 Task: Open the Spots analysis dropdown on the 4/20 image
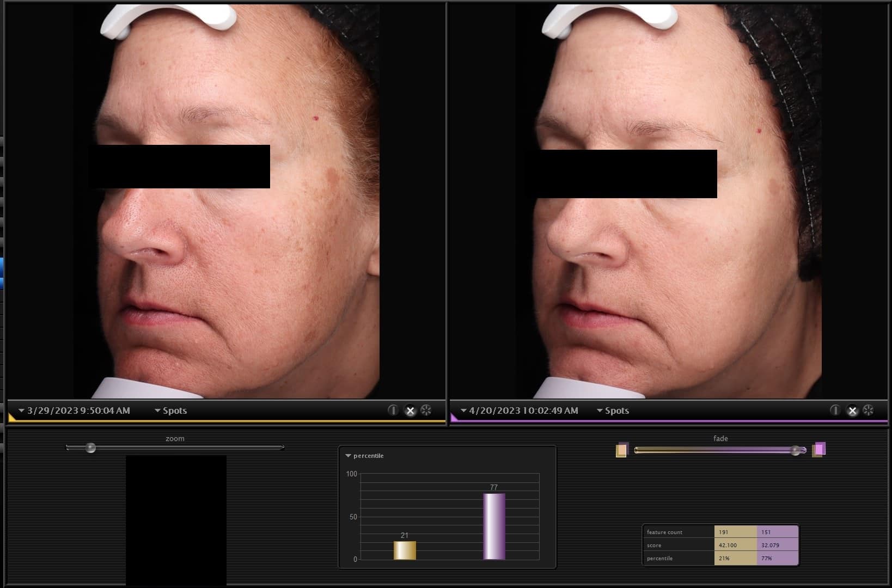tap(614, 411)
